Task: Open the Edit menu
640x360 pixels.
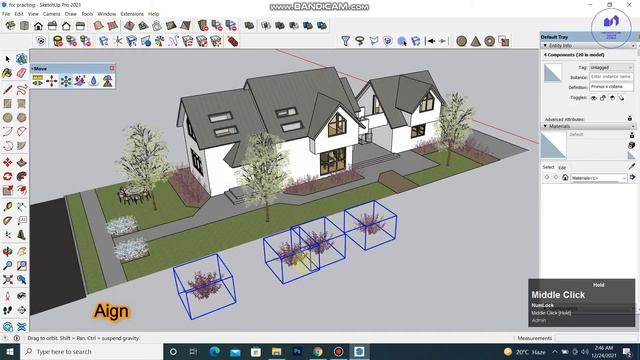Action: pyautogui.click(x=19, y=14)
